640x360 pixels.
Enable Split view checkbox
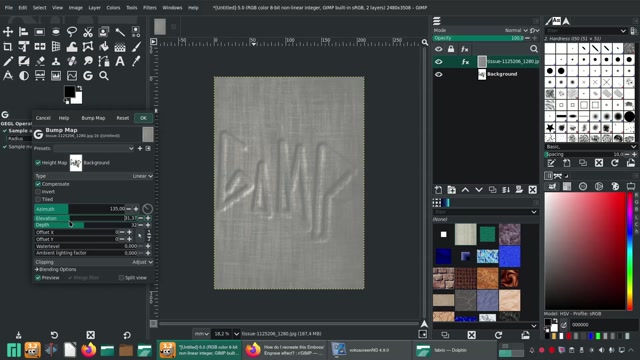tap(121, 278)
